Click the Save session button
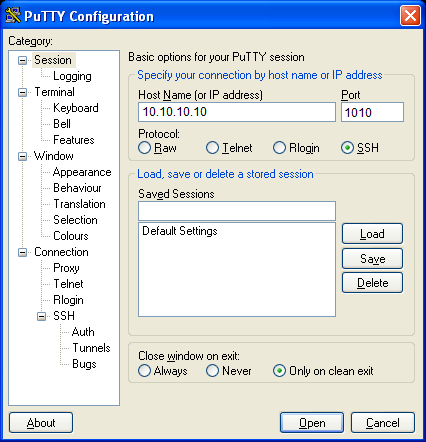Image resolution: width=426 pixels, height=442 pixels. pos(372,259)
